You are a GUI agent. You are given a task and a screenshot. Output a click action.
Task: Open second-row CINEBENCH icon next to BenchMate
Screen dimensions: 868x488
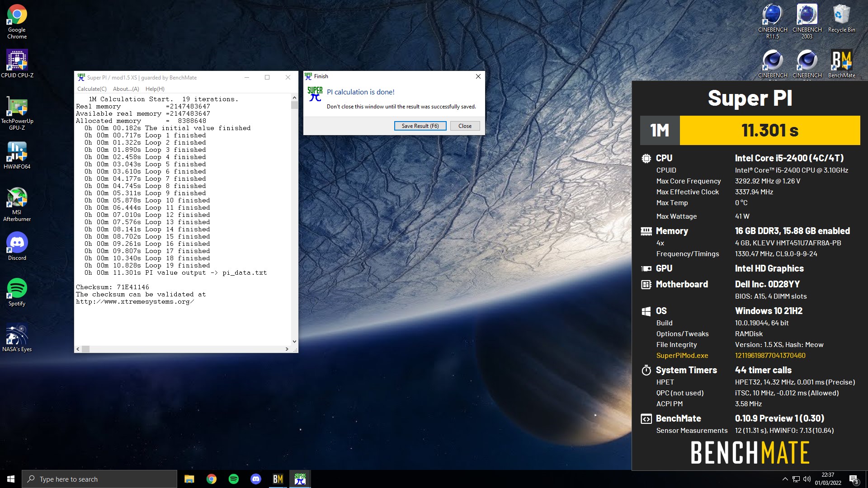click(807, 64)
